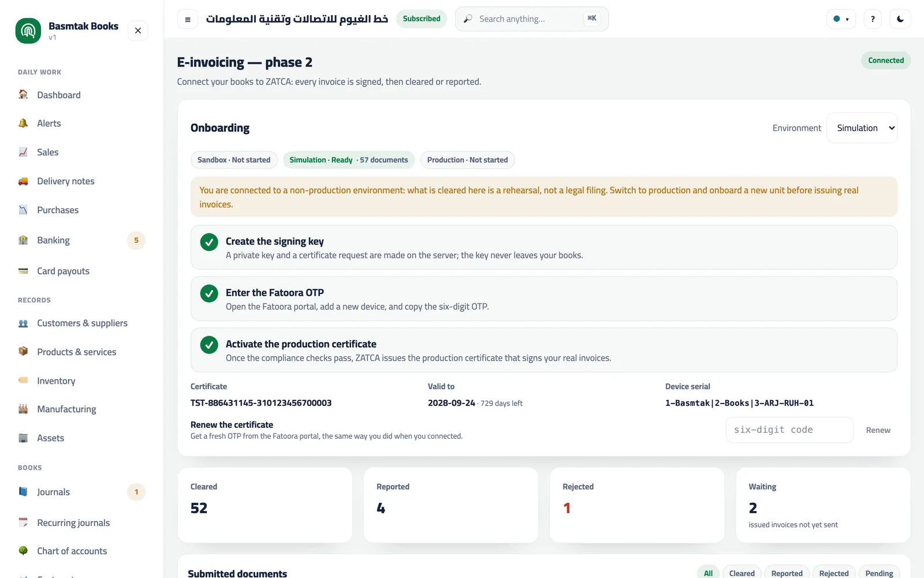924x578 pixels.
Task: Select the Sandbox Not started chip
Action: [x=234, y=160]
